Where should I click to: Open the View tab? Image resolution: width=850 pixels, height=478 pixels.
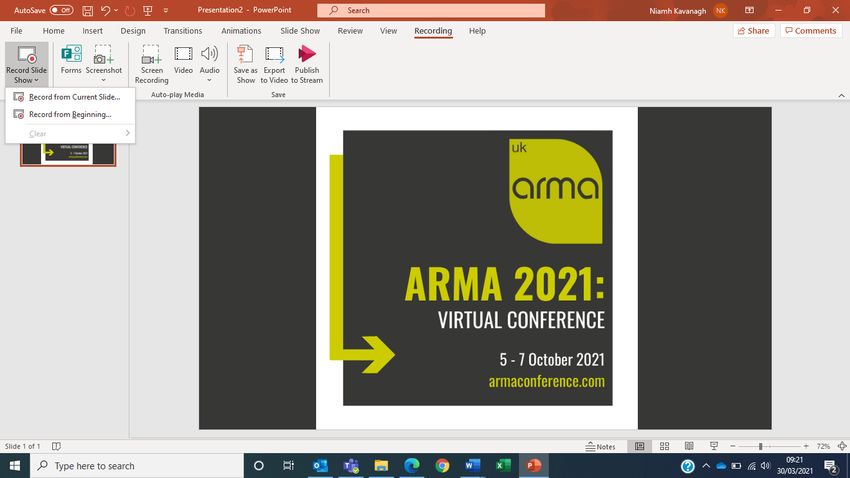click(388, 31)
